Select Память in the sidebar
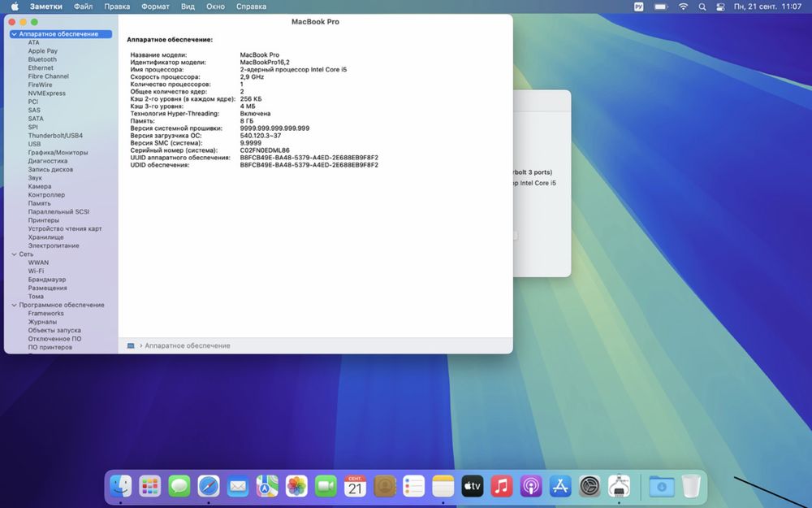Screen dimensions: 812x508 pos(39,204)
